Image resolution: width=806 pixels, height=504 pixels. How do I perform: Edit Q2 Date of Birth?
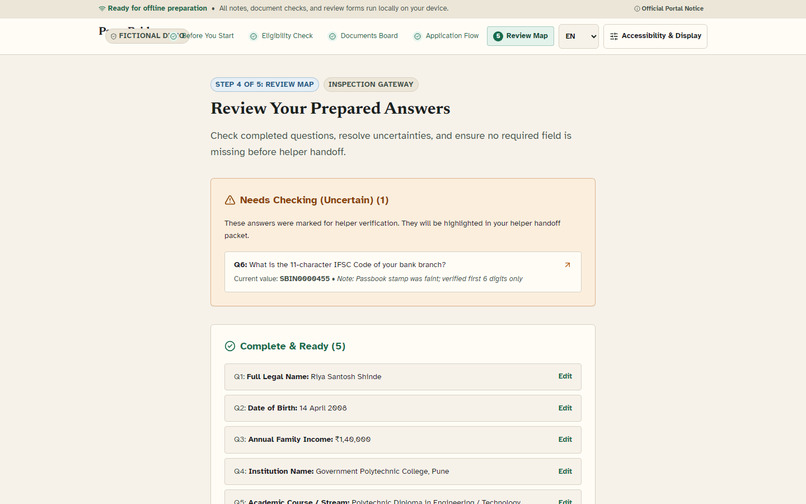point(565,408)
